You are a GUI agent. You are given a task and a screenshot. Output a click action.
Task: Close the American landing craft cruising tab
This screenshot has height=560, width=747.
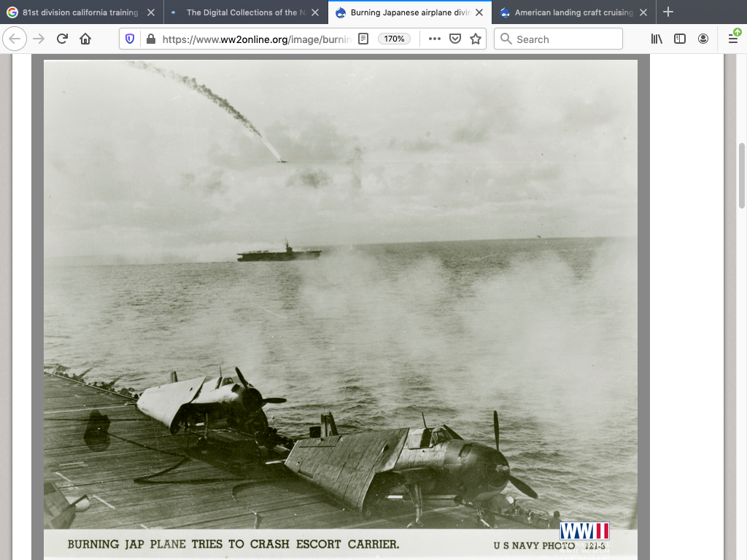tap(643, 12)
